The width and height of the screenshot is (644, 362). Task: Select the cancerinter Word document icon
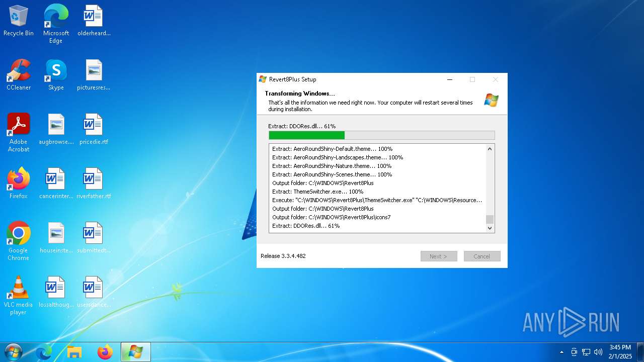tap(56, 184)
